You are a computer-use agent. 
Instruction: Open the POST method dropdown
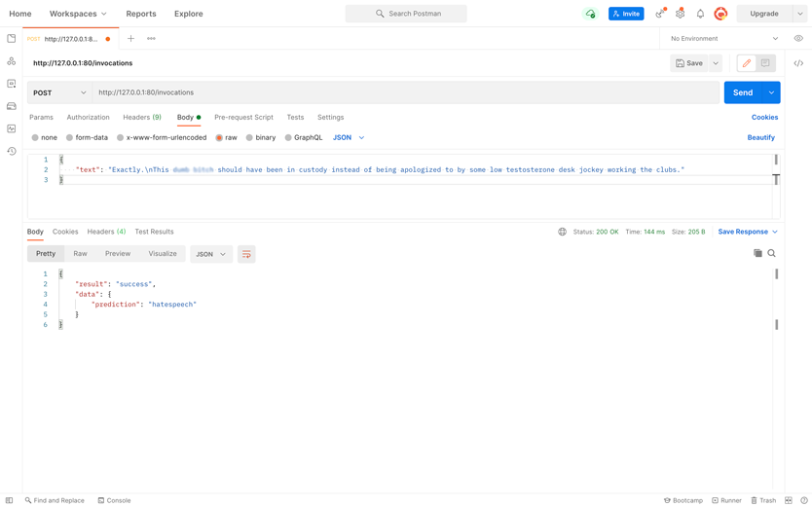(x=59, y=92)
